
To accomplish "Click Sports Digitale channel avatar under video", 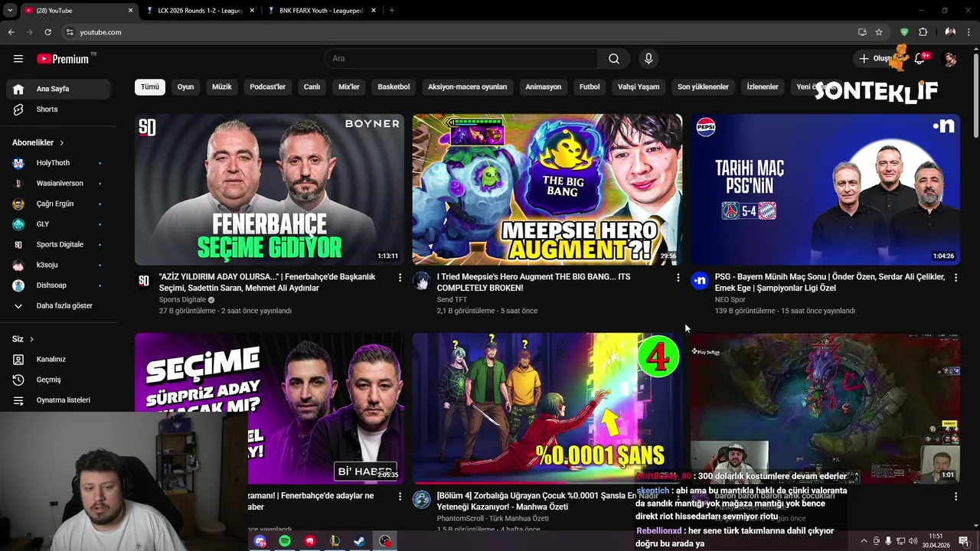I will (144, 281).
